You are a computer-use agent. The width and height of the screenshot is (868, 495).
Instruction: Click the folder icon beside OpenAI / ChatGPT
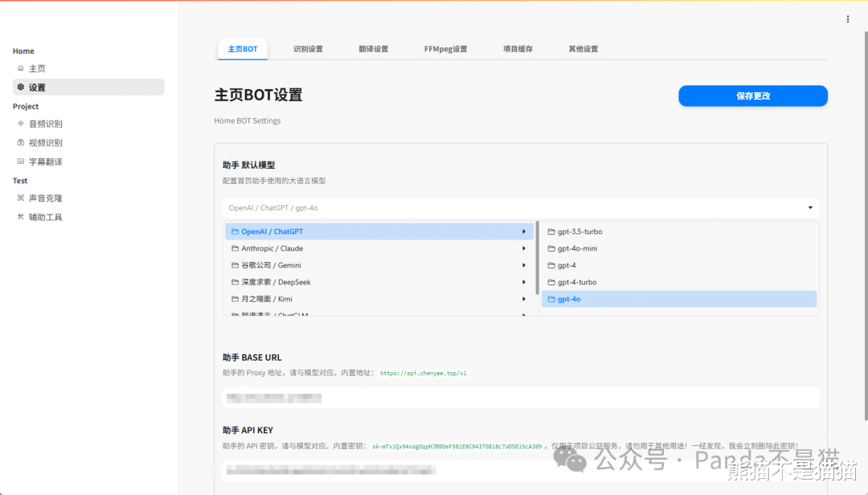coord(235,231)
